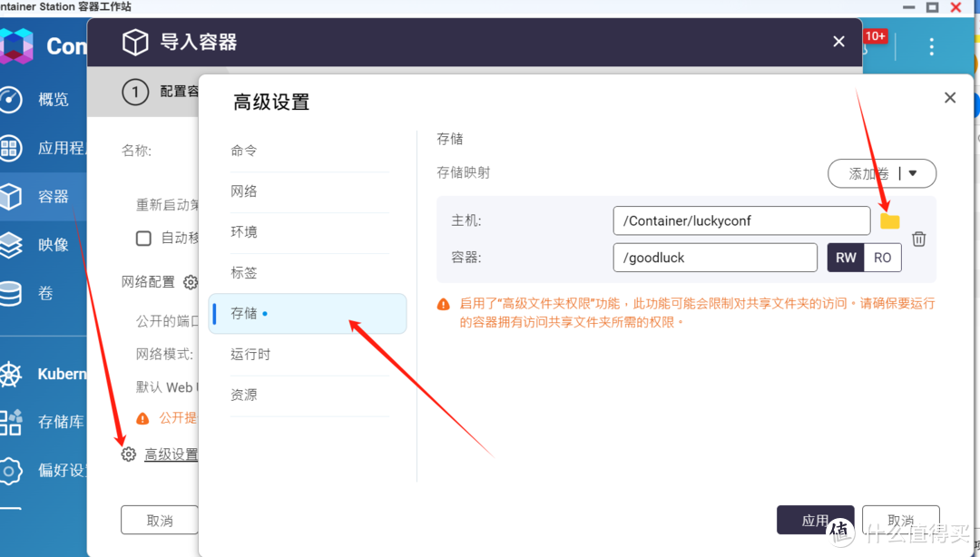Browse host path using the folder icon

click(x=890, y=220)
